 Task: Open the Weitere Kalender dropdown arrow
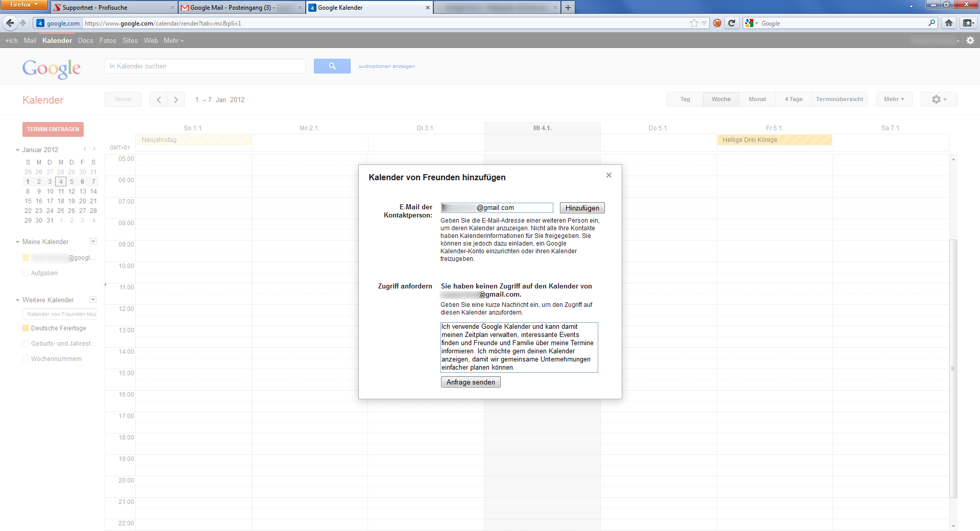(93, 300)
